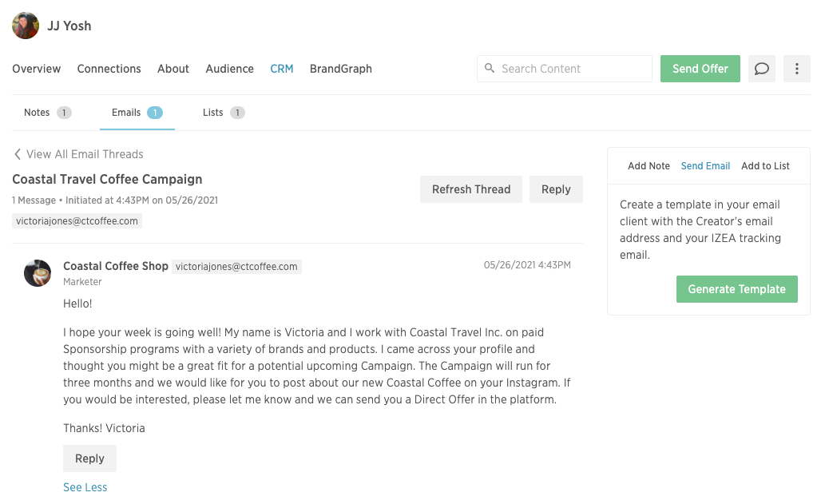Select Add to List in side panel

pos(765,166)
